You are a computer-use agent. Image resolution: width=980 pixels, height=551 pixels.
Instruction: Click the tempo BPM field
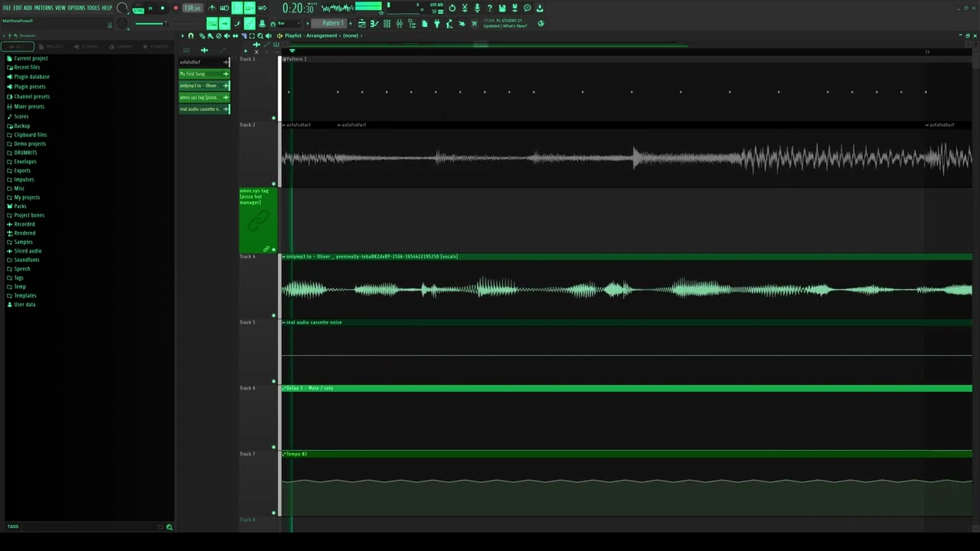192,8
